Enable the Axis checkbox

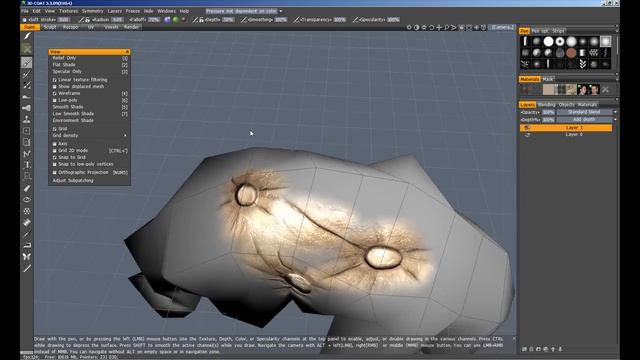55,144
